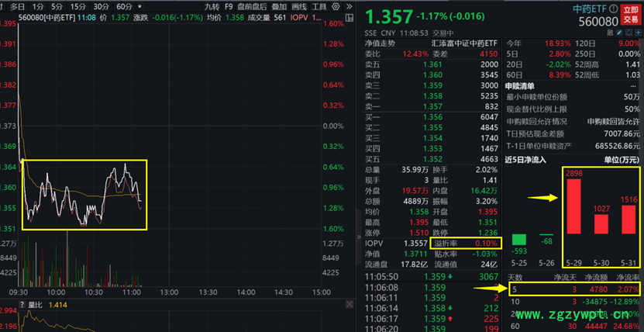The image size is (644, 332).
Task: Toggle the 九转 indicator
Action: click(x=212, y=6)
